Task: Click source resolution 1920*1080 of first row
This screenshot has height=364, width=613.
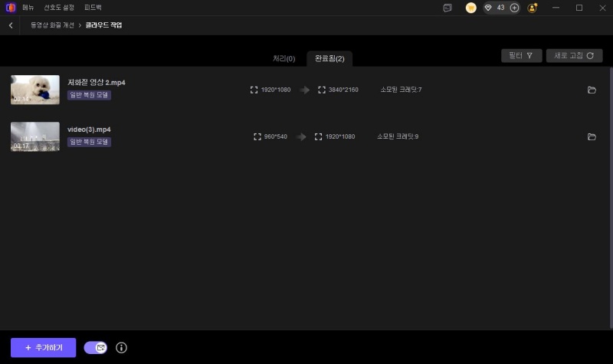Action: point(276,90)
